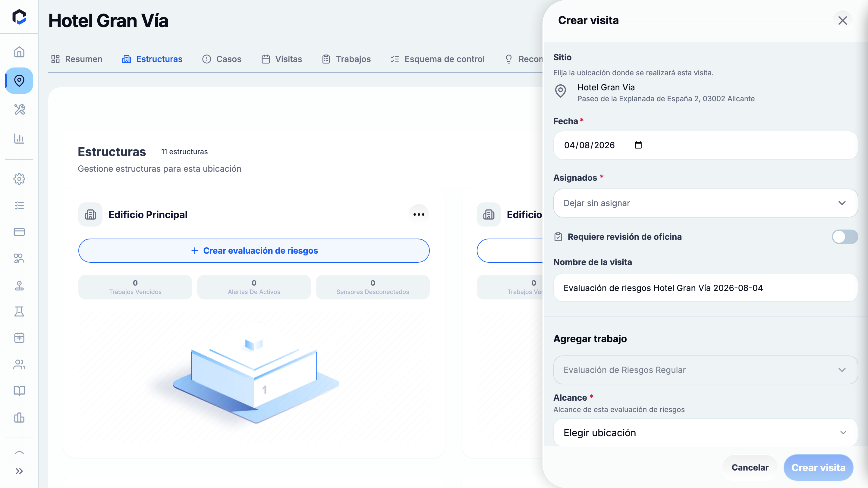Open the Elegir ubicación dropdown

click(705, 433)
